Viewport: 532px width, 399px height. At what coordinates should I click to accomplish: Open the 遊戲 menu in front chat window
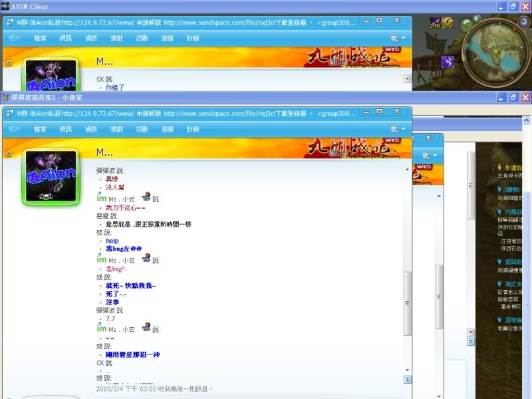pyautogui.click(x=116, y=129)
